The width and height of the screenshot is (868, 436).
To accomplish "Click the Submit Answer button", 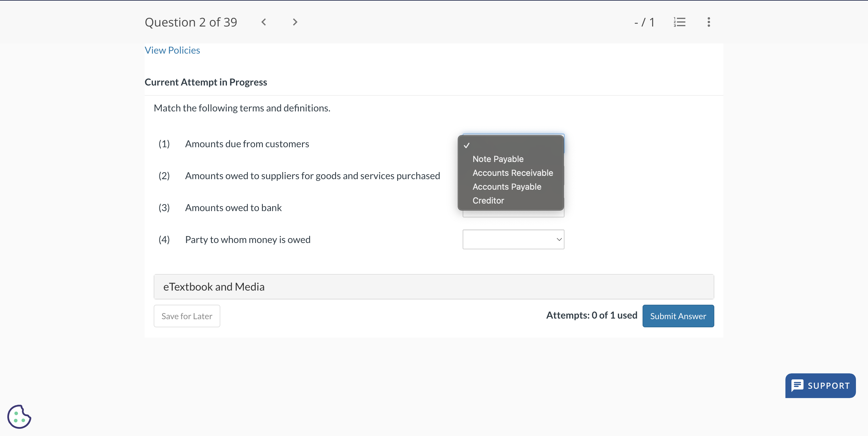I will click(678, 316).
